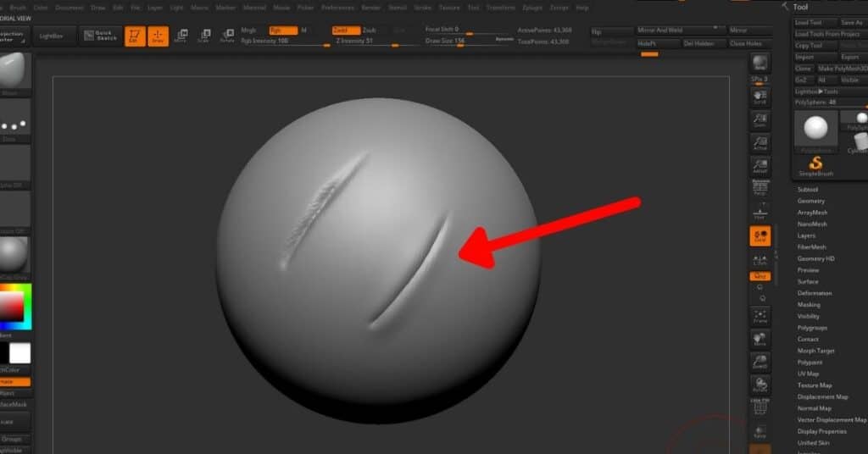Image resolution: width=868 pixels, height=454 pixels.
Task: Open the Draw menu
Action: [x=98, y=8]
